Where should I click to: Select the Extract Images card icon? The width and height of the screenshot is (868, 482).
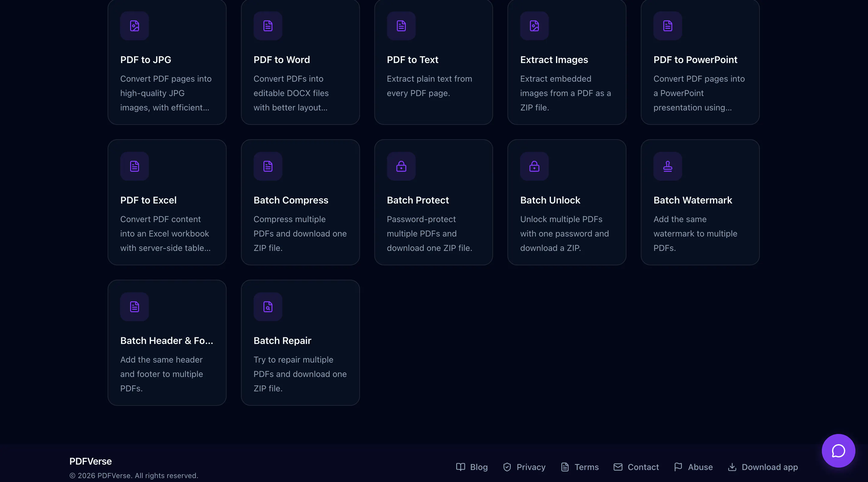point(534,26)
